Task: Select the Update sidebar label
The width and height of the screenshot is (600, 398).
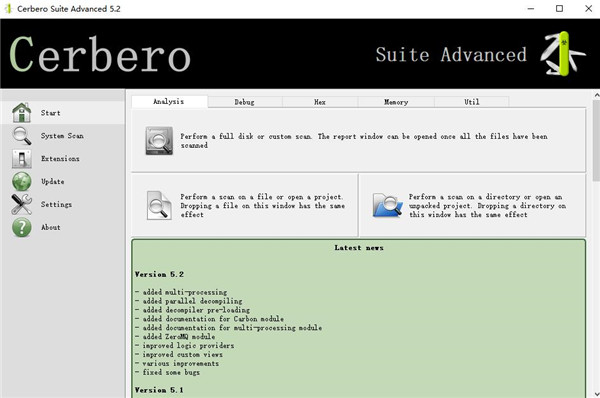Action: [x=53, y=181]
